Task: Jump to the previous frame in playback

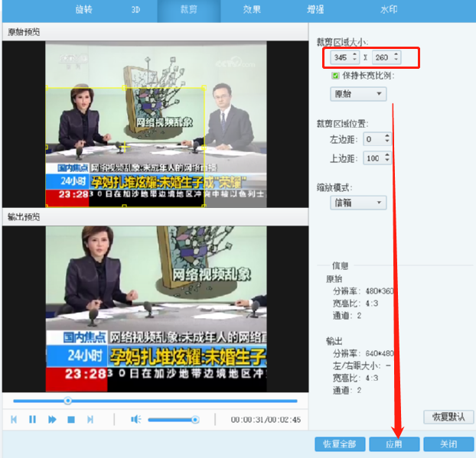Action: tap(14, 419)
